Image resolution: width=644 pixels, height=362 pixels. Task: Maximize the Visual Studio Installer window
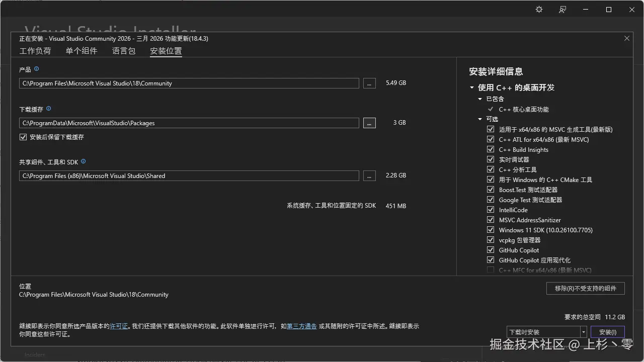[609, 10]
